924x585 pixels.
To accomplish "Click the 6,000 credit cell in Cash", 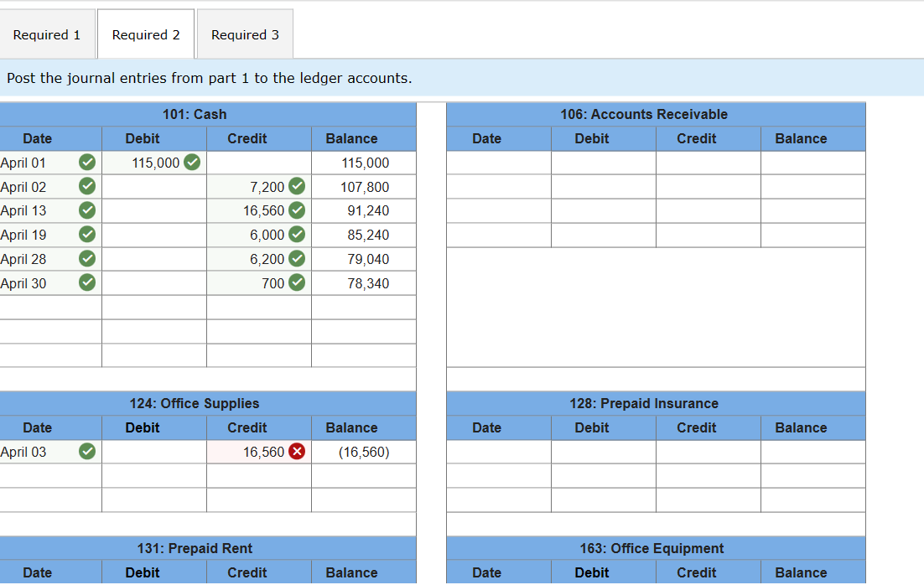I will tap(259, 235).
